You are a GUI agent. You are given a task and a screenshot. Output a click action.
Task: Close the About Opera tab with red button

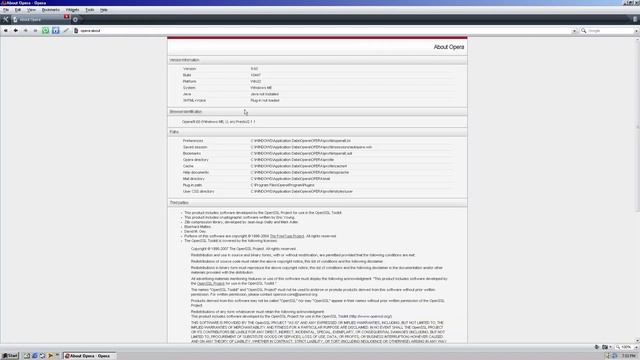coord(67,17)
